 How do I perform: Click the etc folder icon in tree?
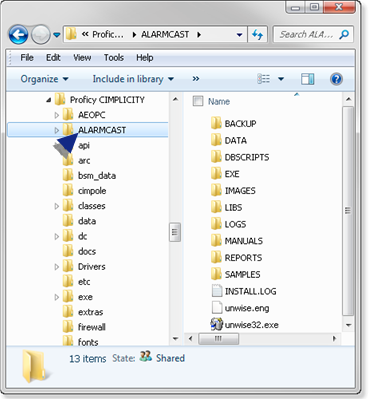tap(68, 282)
